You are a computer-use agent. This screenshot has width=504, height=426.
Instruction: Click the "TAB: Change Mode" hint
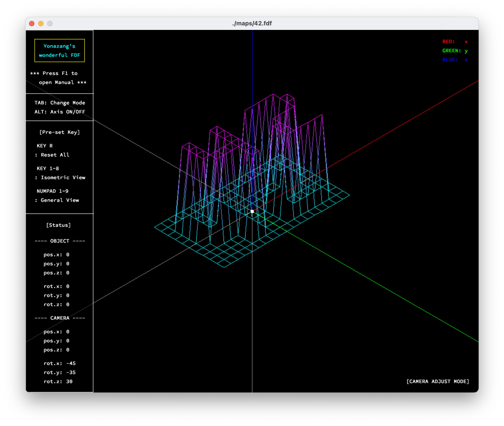[60, 103]
